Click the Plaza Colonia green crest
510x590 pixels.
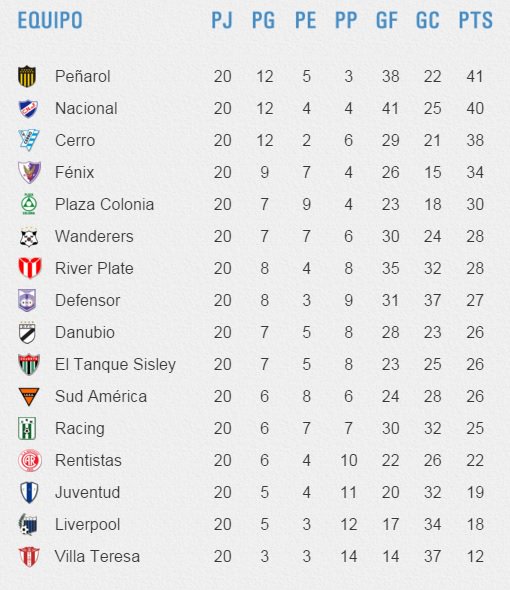point(29,204)
